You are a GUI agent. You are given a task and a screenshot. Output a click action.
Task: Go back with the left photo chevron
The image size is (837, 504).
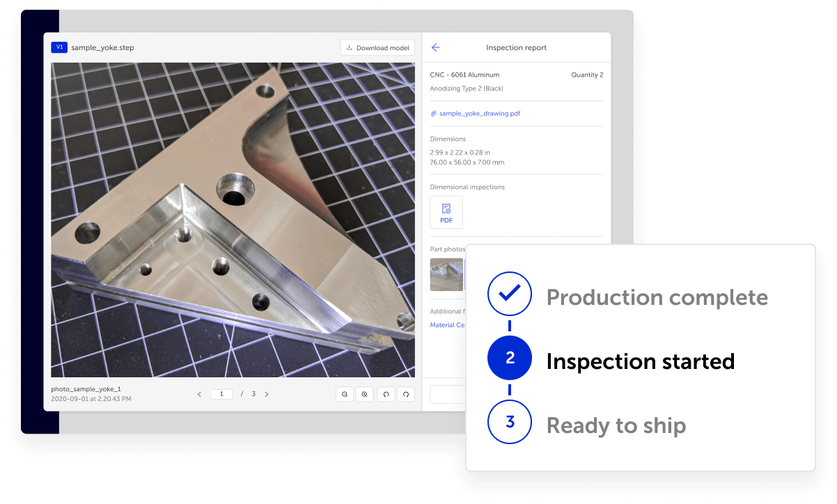[199, 393]
